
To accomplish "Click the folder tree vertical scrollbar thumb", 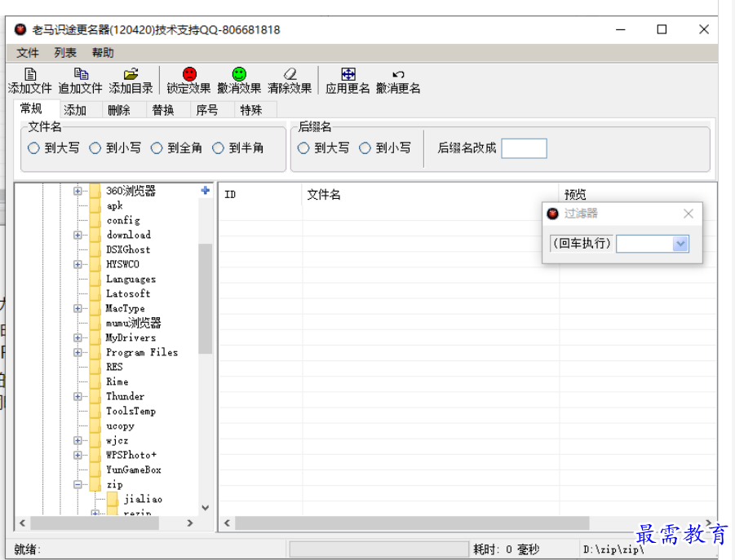I will [206, 298].
